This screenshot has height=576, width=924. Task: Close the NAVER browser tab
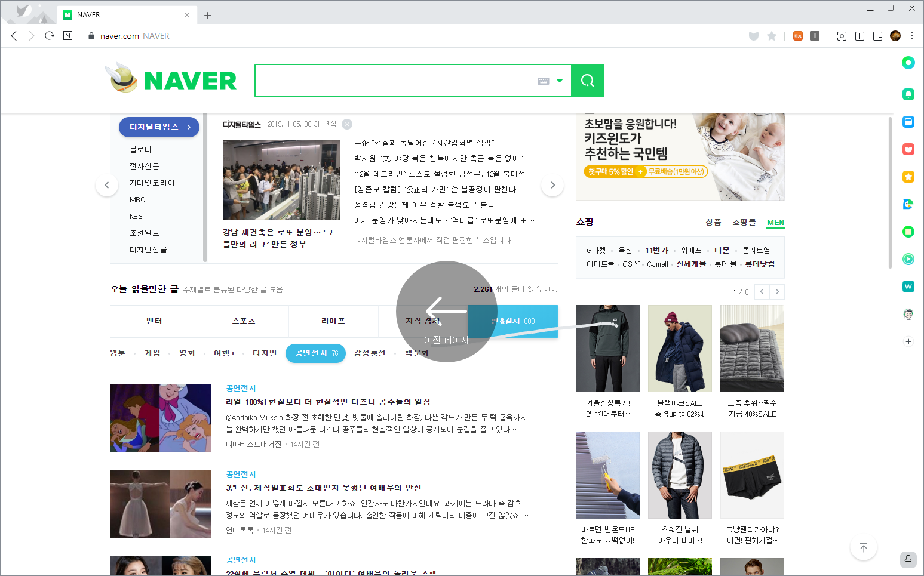point(187,15)
